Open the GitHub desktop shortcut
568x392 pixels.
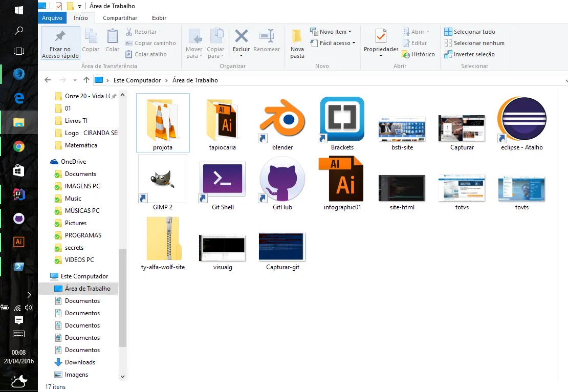point(282,180)
